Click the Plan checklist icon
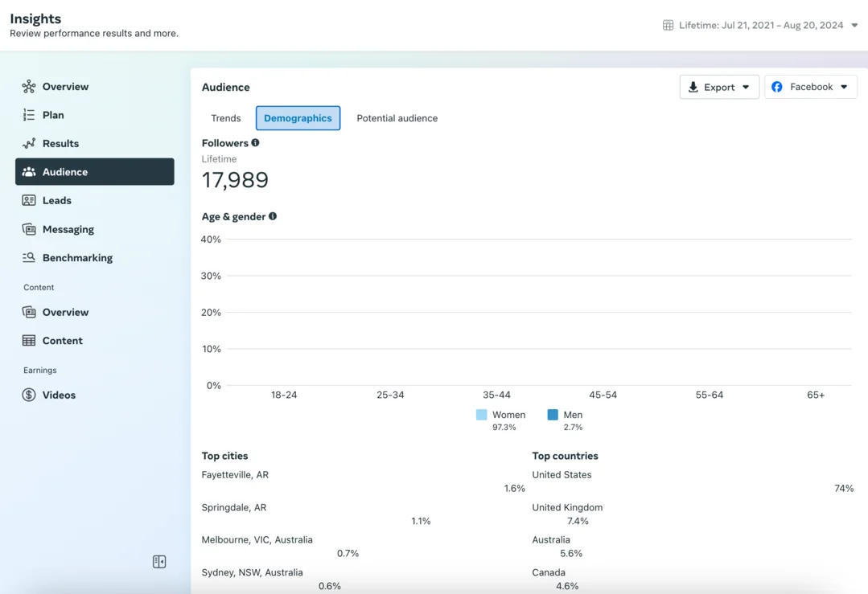Screen dimensions: 868x594 pos(29,115)
